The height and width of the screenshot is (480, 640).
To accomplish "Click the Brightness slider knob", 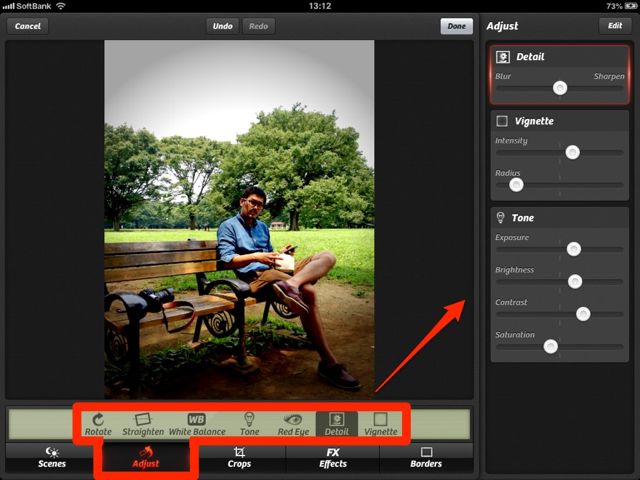I will (x=575, y=281).
